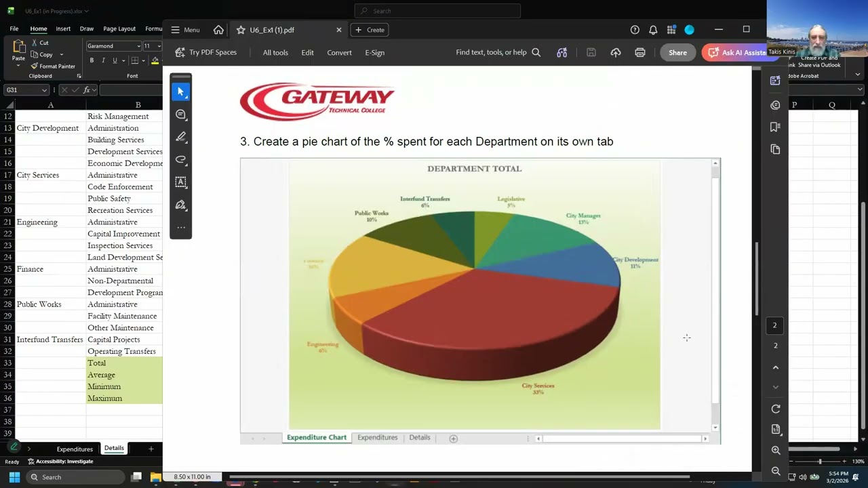Open Ask AI Assistant
868x488 pixels.
[734, 52]
